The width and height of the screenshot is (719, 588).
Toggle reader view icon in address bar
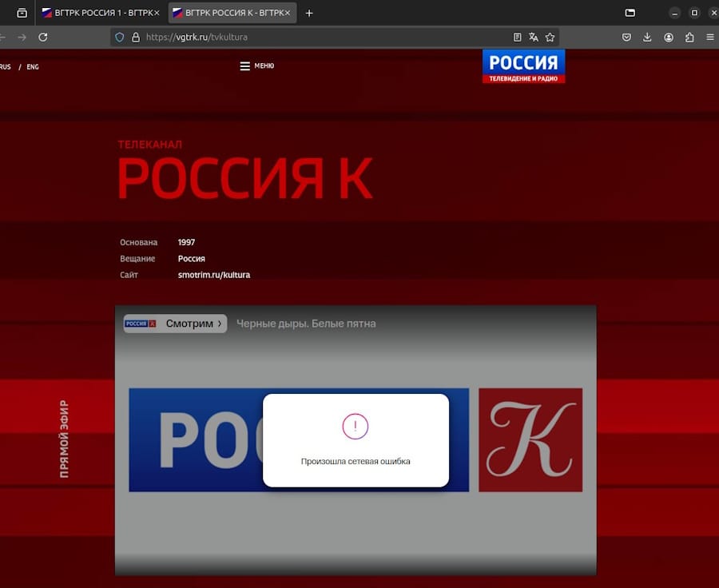point(517,38)
